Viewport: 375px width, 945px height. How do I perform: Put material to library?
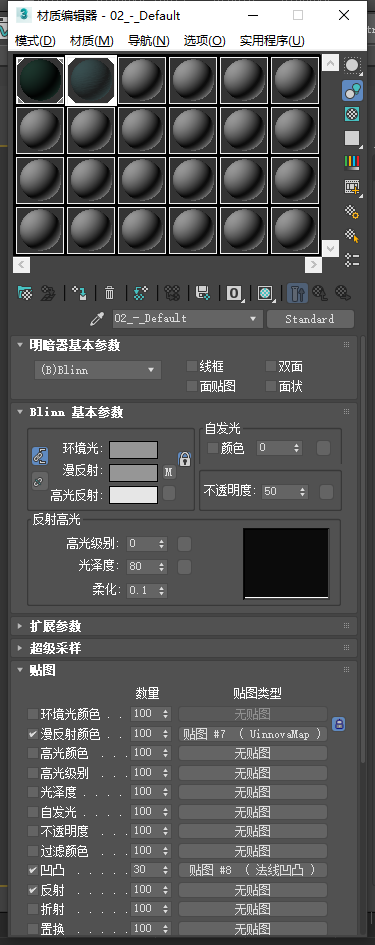[203, 293]
